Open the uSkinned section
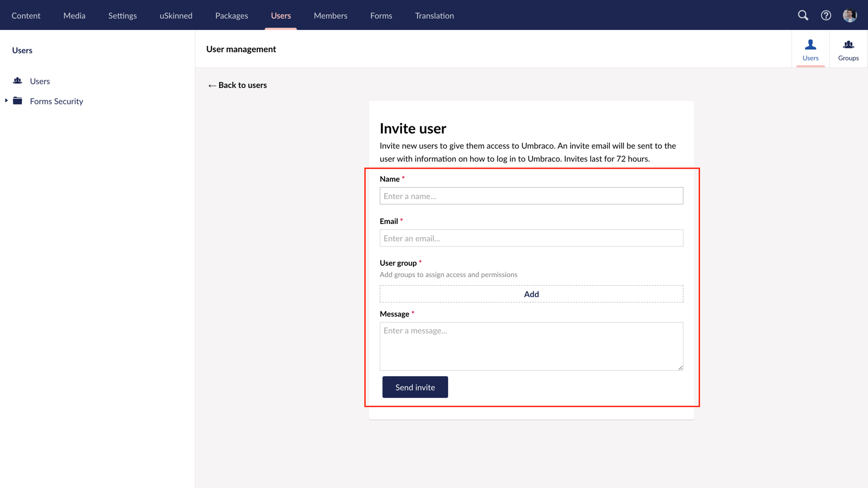The image size is (868, 488). click(176, 15)
